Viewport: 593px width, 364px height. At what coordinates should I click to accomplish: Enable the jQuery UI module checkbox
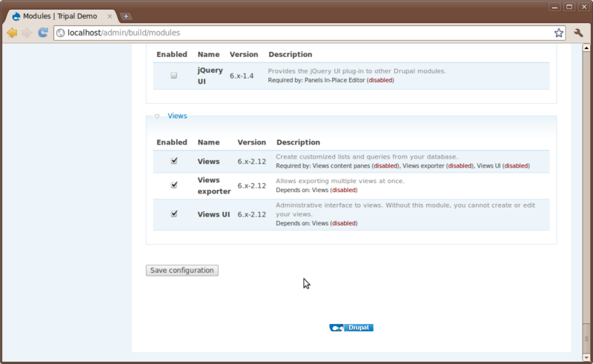[173, 76]
